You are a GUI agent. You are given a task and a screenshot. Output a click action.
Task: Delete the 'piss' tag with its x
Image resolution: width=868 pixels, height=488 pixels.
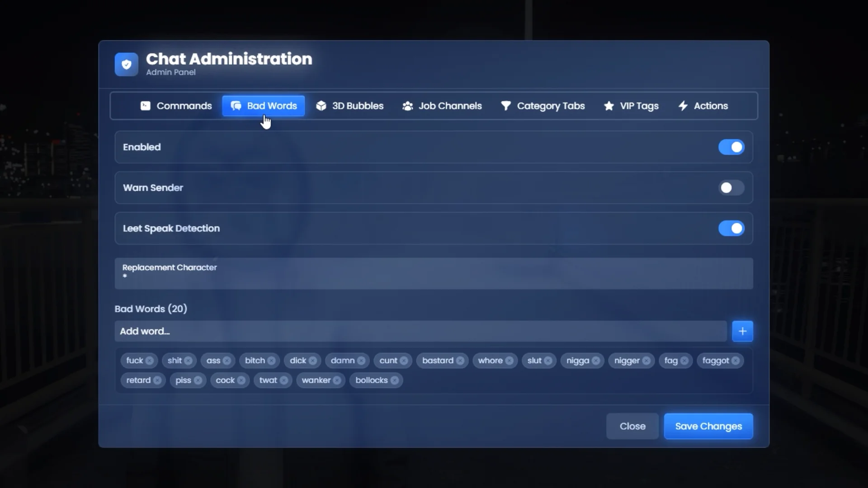(x=198, y=380)
